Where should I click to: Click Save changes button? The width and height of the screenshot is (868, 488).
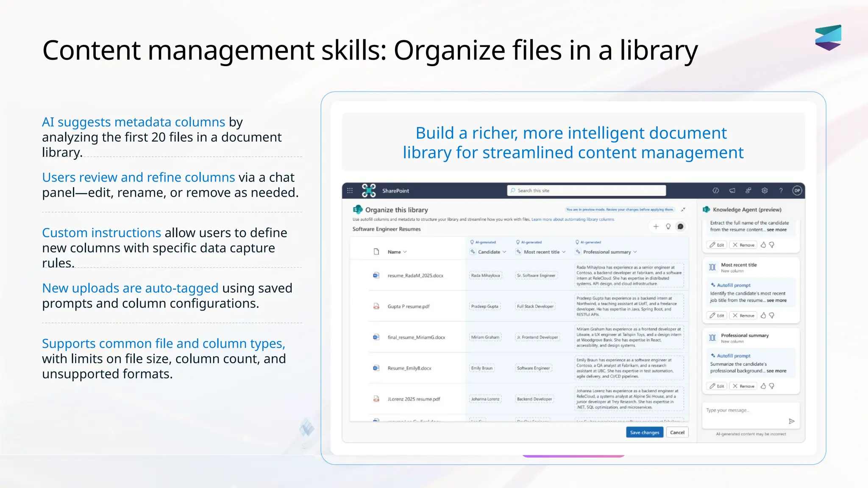(x=645, y=432)
